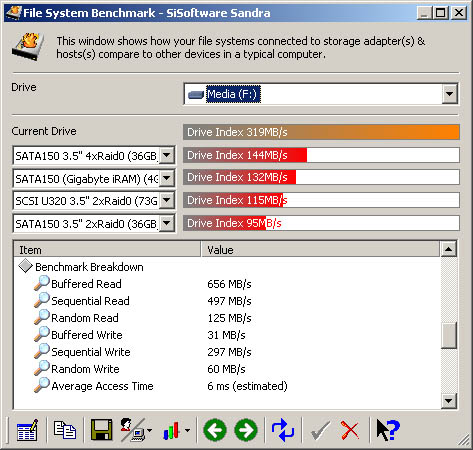
Task: Open the user and computer connection icon
Action: pos(132,430)
